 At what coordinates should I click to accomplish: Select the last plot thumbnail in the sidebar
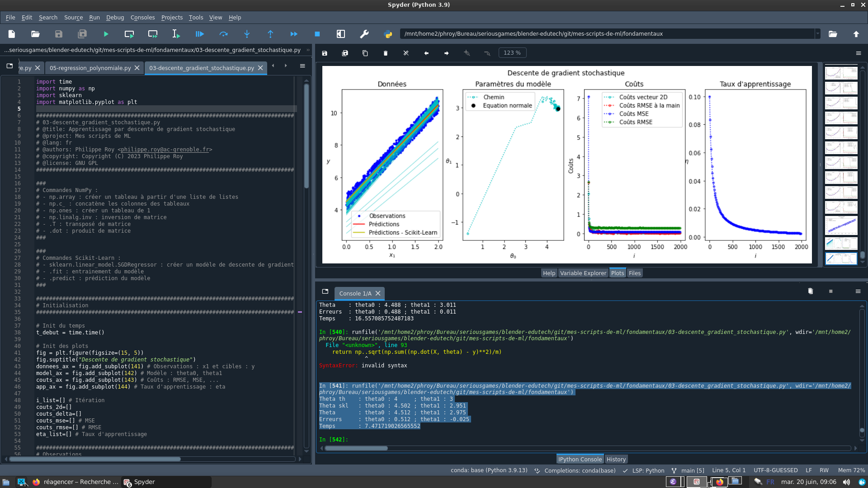(841, 258)
